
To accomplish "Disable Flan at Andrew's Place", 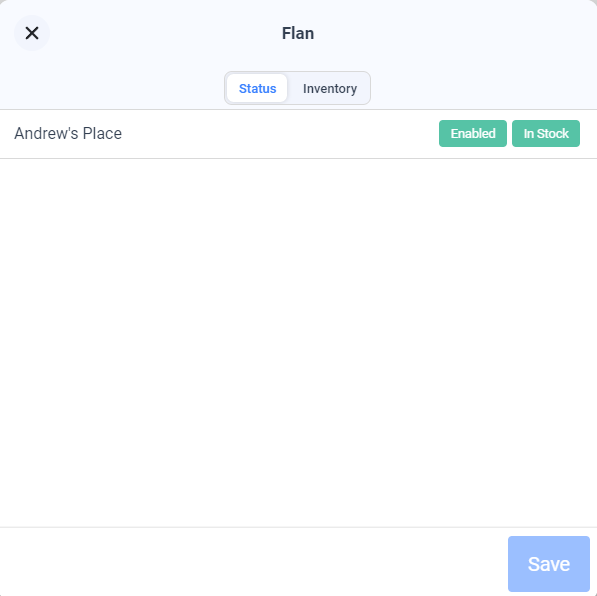I will point(472,134).
